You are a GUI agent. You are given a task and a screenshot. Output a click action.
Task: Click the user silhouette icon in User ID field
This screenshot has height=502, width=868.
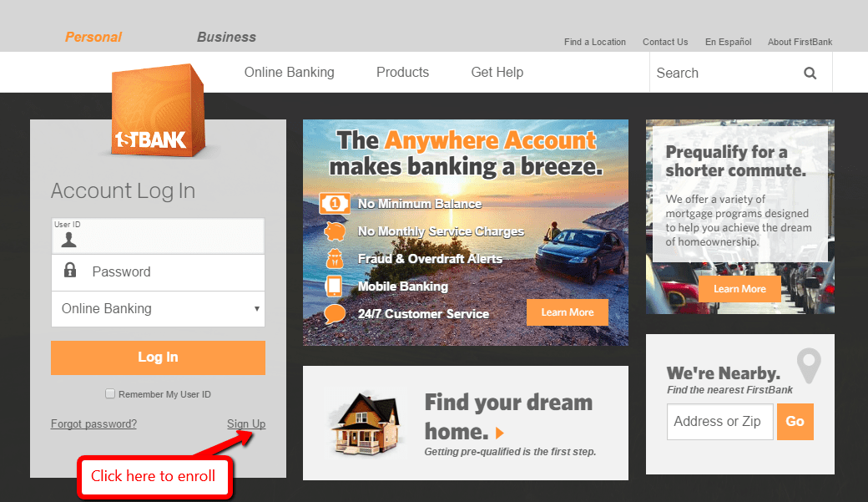69,240
